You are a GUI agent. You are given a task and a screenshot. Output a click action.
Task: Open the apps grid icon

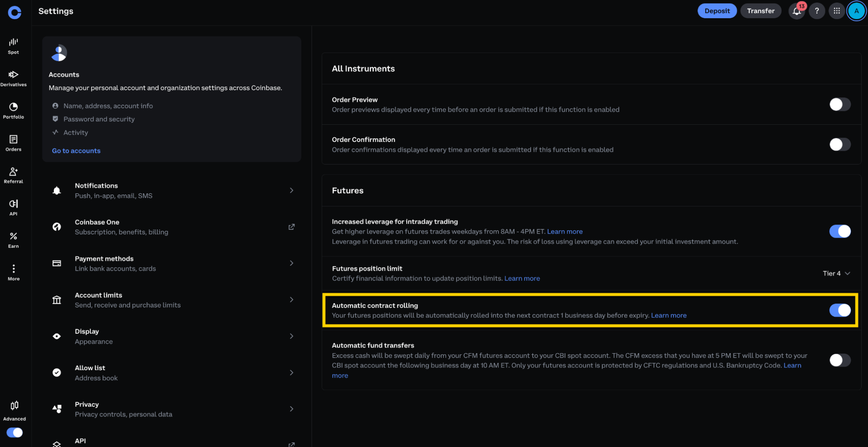(x=837, y=11)
